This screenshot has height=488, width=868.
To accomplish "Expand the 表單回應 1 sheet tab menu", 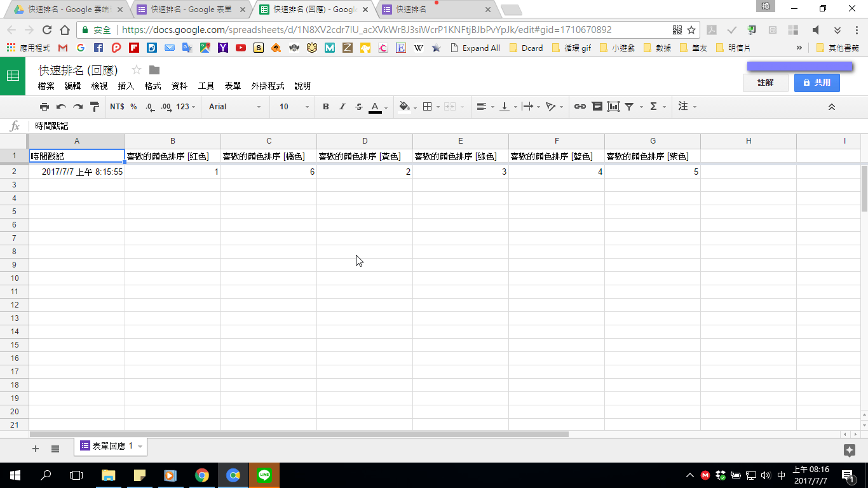I will point(140,447).
